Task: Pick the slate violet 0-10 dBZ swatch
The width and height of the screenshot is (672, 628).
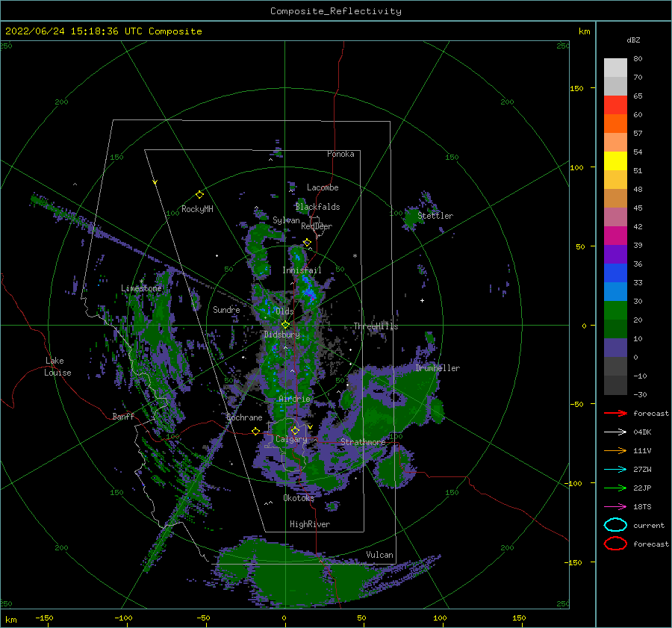Action: 615,348
